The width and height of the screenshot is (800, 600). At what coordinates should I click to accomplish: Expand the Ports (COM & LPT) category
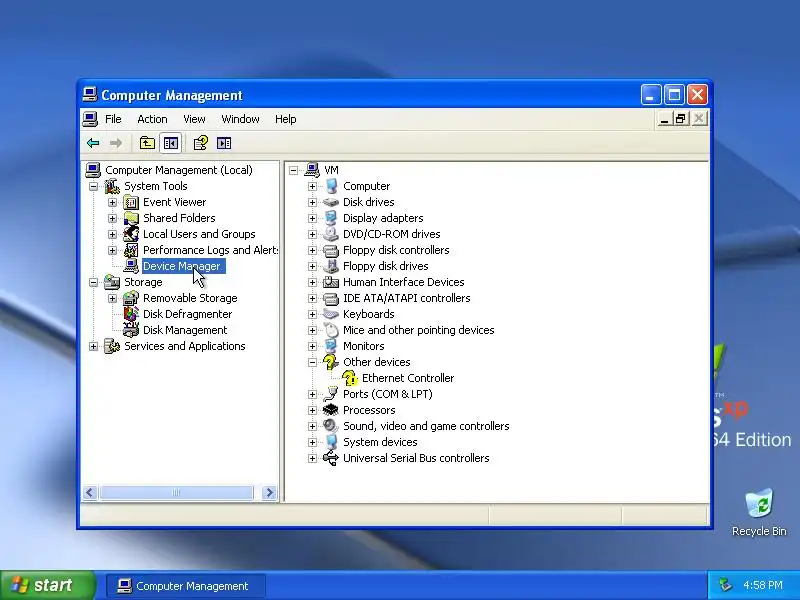click(312, 394)
